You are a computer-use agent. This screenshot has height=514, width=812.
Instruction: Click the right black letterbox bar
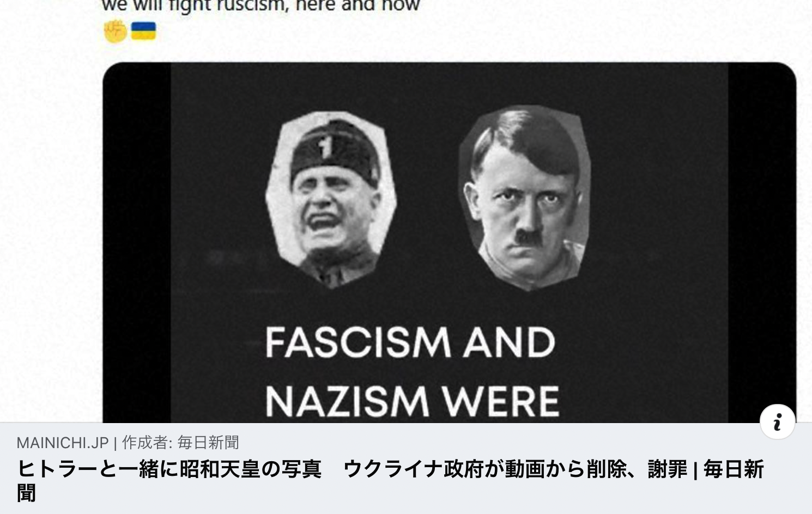762,234
